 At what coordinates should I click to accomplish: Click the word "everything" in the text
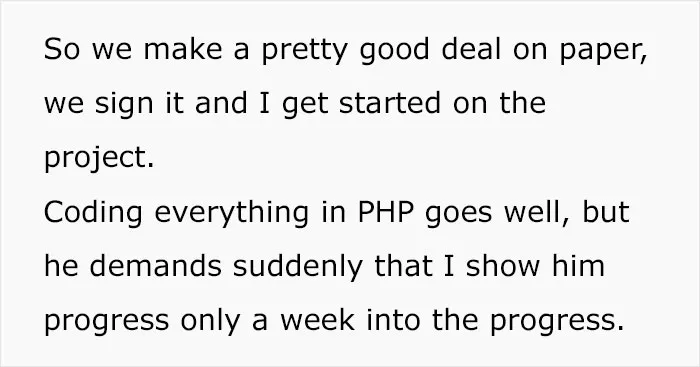pos(231,215)
